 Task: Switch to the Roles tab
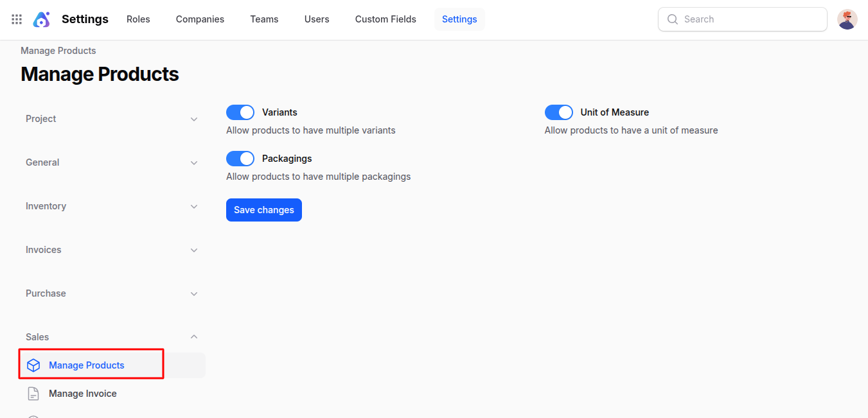[x=138, y=19]
